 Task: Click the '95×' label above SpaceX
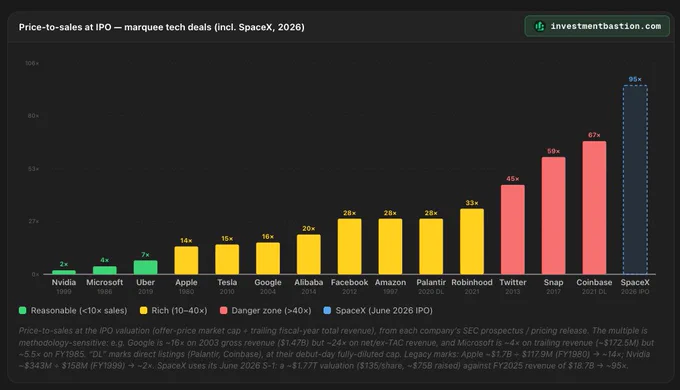pyautogui.click(x=635, y=79)
